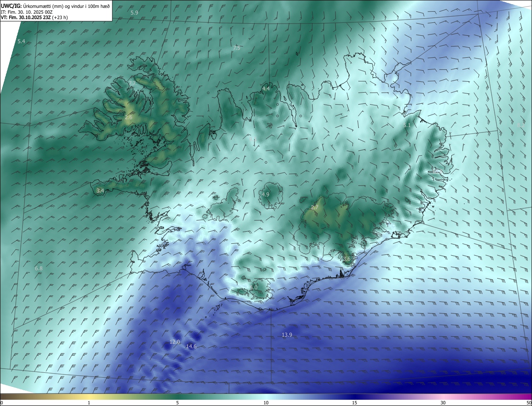Select the VT valid time line 23Z

click(x=35, y=17)
